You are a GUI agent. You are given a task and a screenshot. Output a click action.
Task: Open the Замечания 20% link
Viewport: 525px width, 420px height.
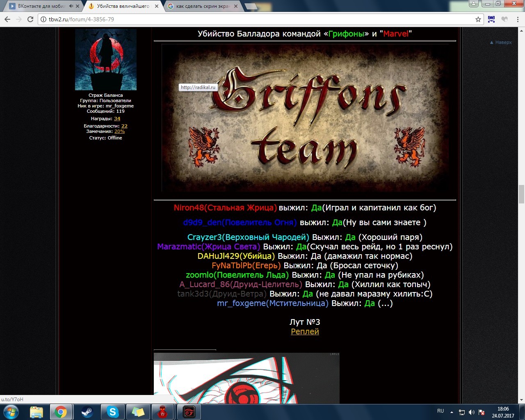tap(119, 131)
